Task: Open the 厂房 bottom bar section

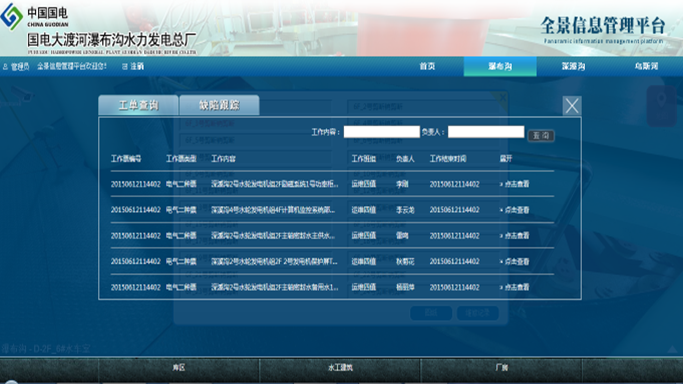Action: tap(502, 367)
